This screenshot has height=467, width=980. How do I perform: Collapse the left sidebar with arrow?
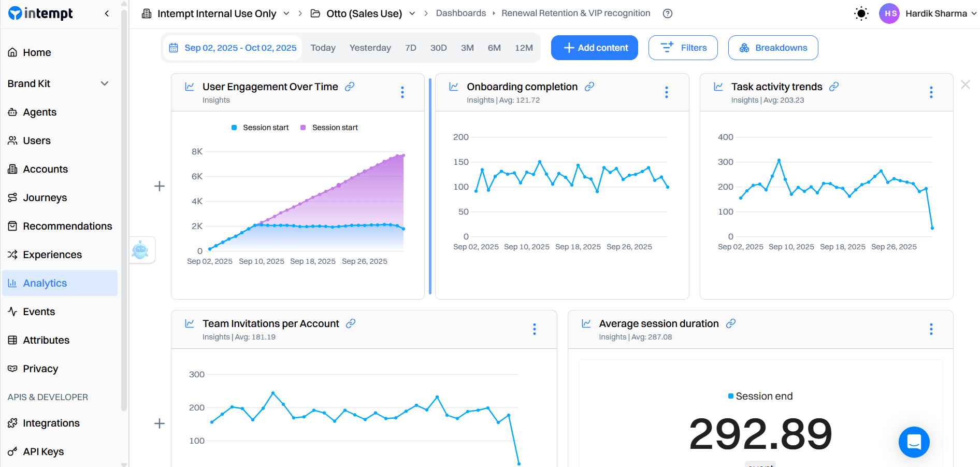point(107,13)
